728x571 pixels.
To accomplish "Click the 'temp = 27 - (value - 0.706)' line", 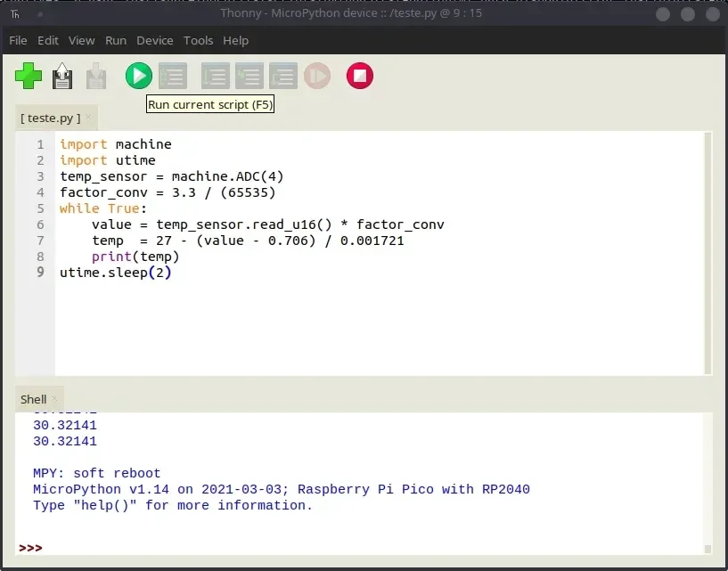I will tap(248, 241).
